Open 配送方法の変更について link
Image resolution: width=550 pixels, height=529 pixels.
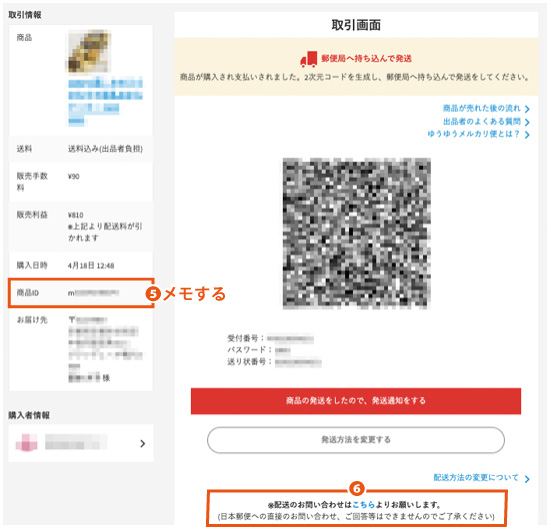pos(476,477)
